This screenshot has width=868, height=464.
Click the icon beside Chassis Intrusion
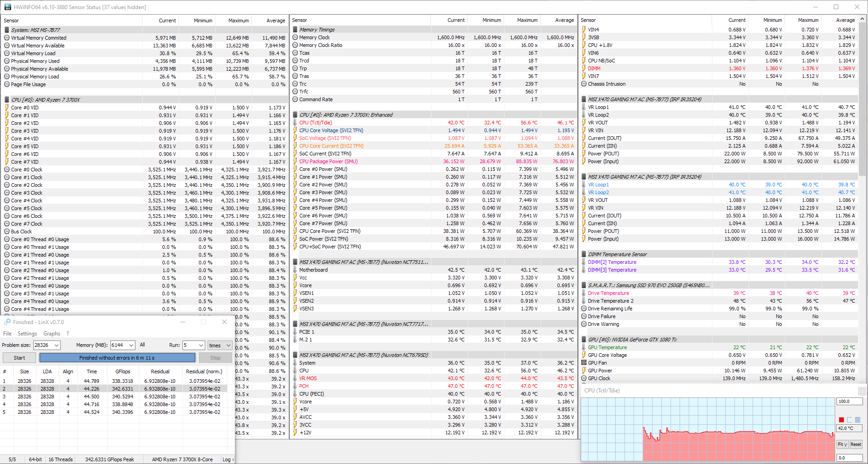pos(584,84)
